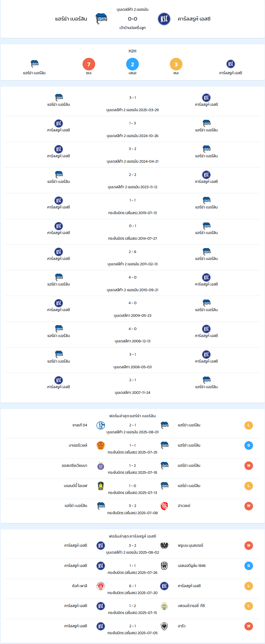Click the SSV Ulm 1846 logo
Image resolution: width=265 pixels, height=644 pixels.
click(x=164, y=566)
